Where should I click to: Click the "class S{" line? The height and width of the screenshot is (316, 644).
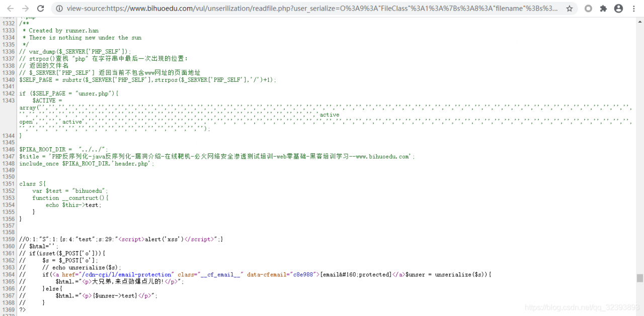(x=33, y=184)
